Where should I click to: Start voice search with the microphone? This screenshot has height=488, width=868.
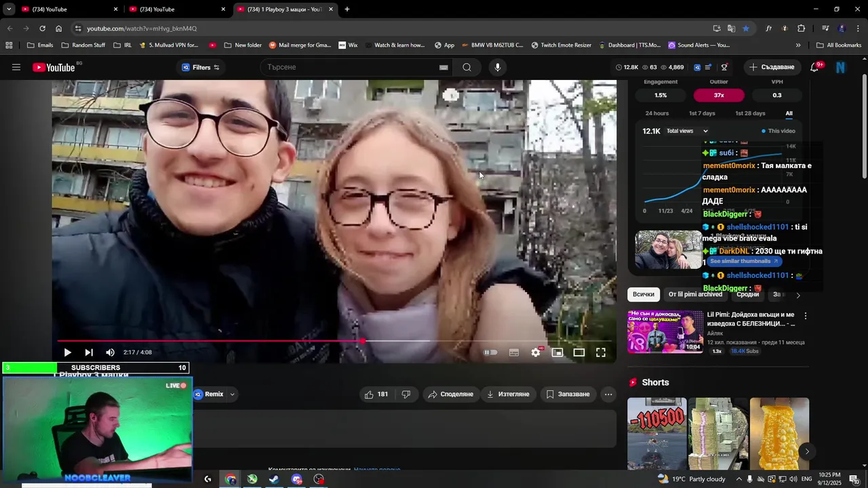coord(498,67)
